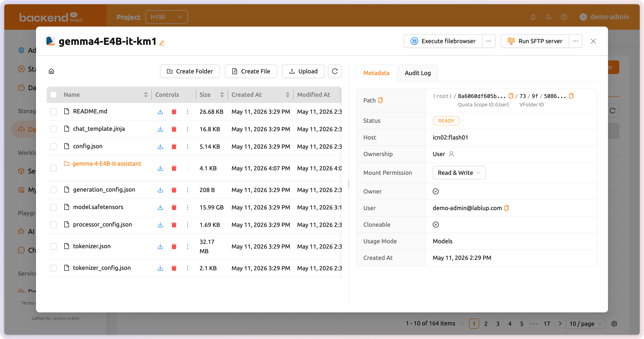Viewport: 644px width, 339px height.
Task: Click the Upload button
Action: pos(303,71)
